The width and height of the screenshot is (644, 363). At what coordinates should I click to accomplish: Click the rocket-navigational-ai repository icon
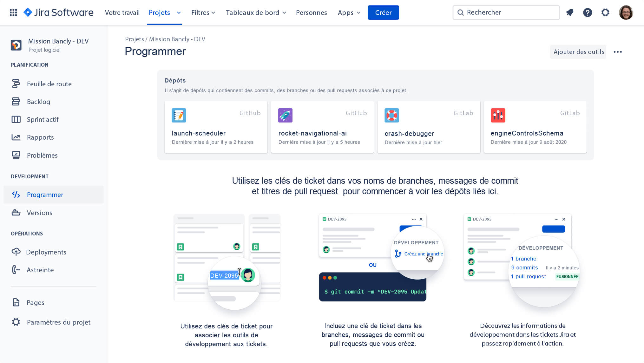pyautogui.click(x=285, y=115)
